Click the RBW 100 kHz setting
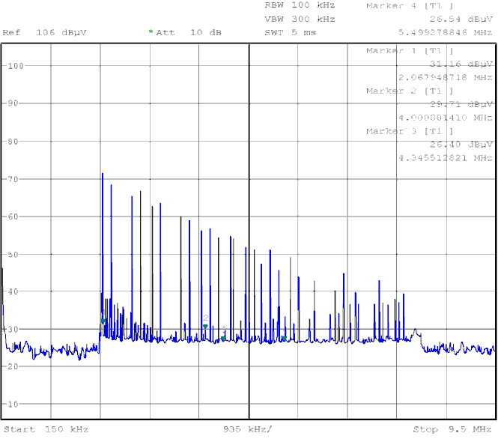This screenshot has height=448, width=498. 300,5
